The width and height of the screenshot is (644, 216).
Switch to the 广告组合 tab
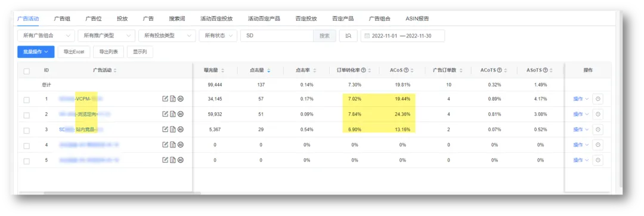click(x=379, y=18)
